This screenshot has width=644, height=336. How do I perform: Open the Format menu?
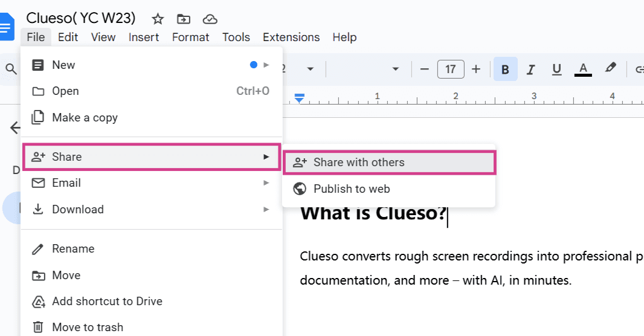coord(190,37)
